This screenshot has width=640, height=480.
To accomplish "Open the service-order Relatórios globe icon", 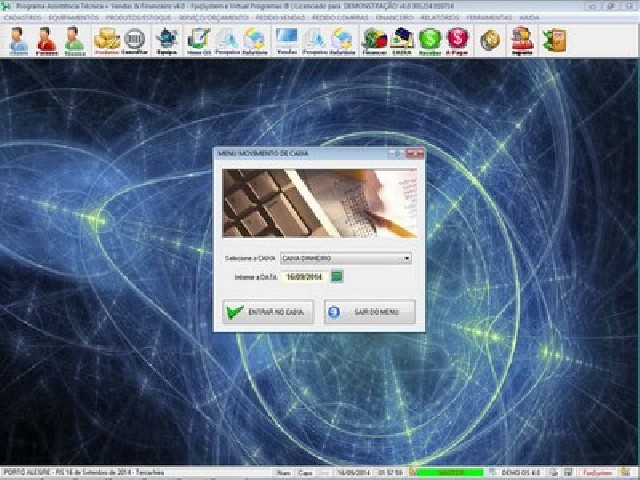I will click(x=255, y=41).
